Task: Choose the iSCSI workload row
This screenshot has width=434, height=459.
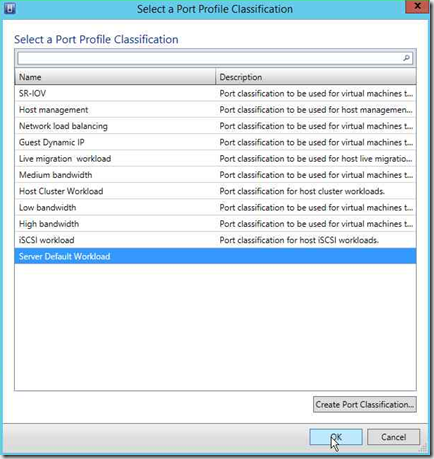Action: (x=215, y=240)
